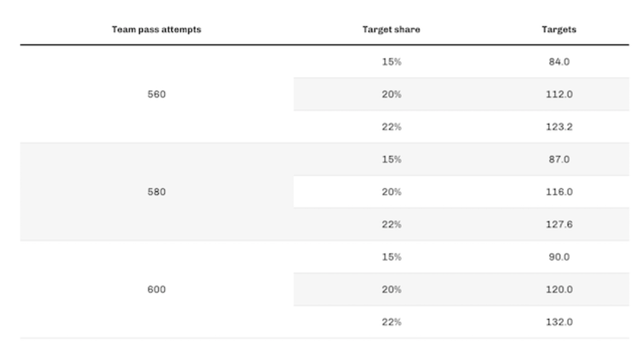
Task: Click the 120.0 targets value
Action: click(x=559, y=290)
